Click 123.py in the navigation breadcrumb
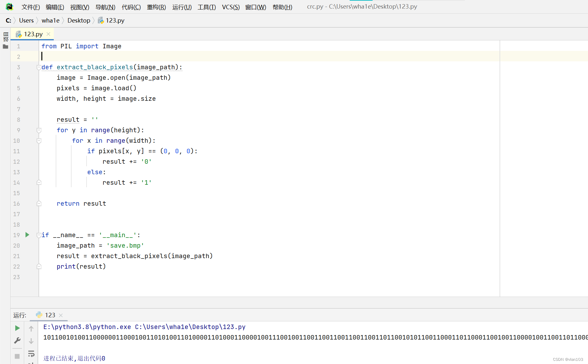588x364 pixels. tap(115, 21)
